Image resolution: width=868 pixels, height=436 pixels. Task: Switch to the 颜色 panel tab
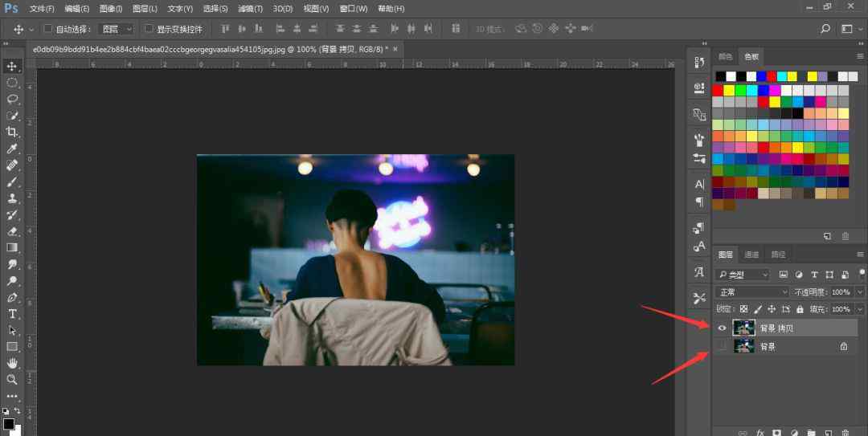[725, 57]
